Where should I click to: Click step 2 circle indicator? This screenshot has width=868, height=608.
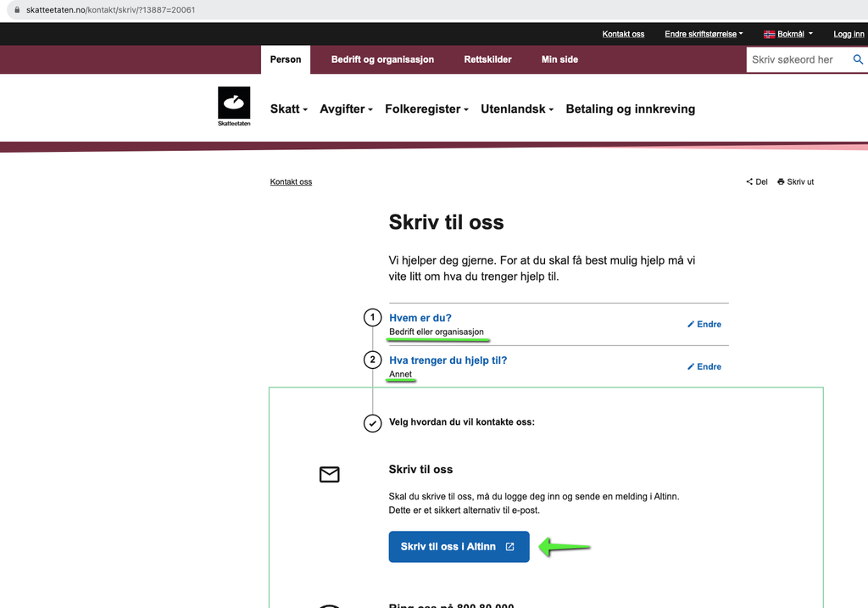[x=372, y=360]
